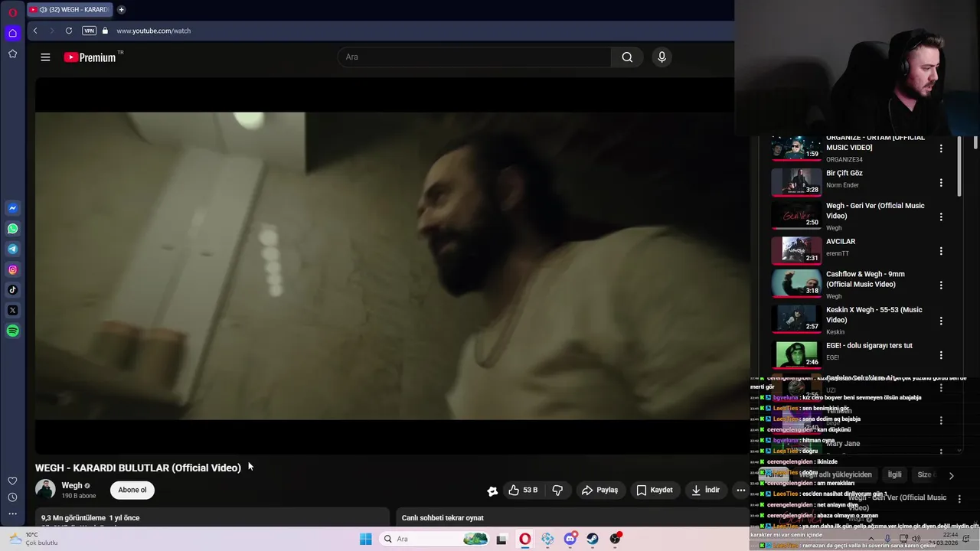Open the sidebar three-dot setup menu
Screen dimensions: 980x551
click(x=12, y=514)
